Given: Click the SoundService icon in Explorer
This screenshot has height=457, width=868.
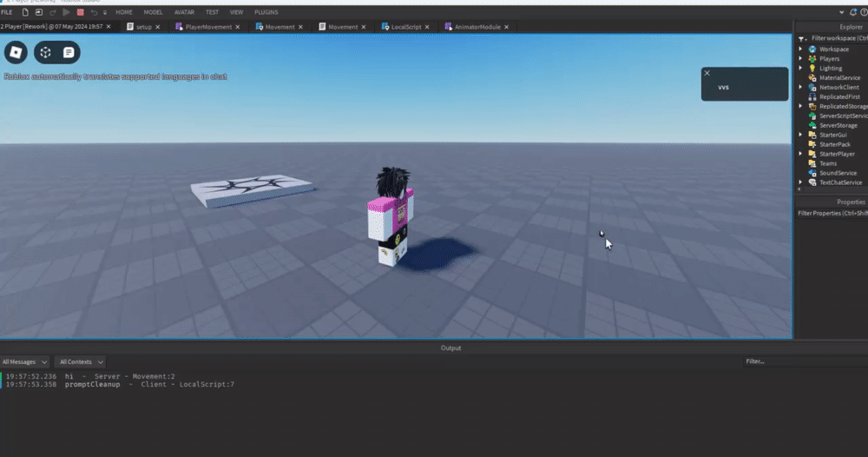Looking at the screenshot, I should pos(812,173).
